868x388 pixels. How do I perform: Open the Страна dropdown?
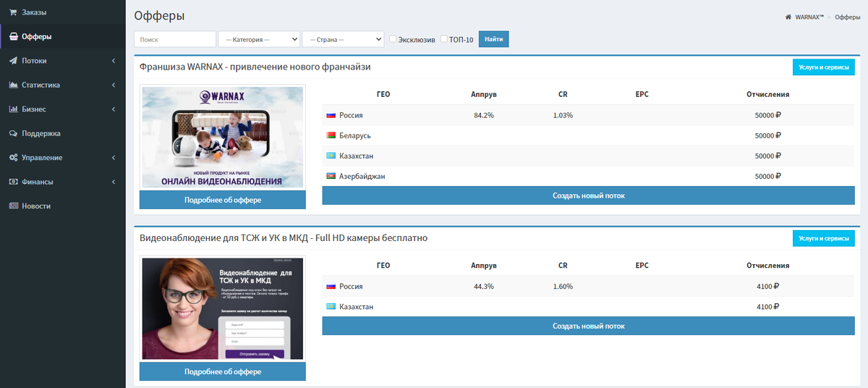(343, 39)
